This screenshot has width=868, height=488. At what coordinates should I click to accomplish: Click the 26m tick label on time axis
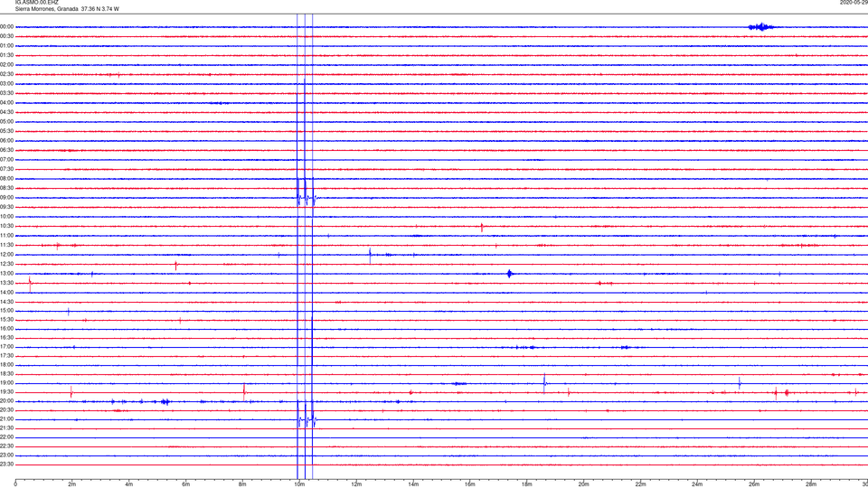click(754, 484)
